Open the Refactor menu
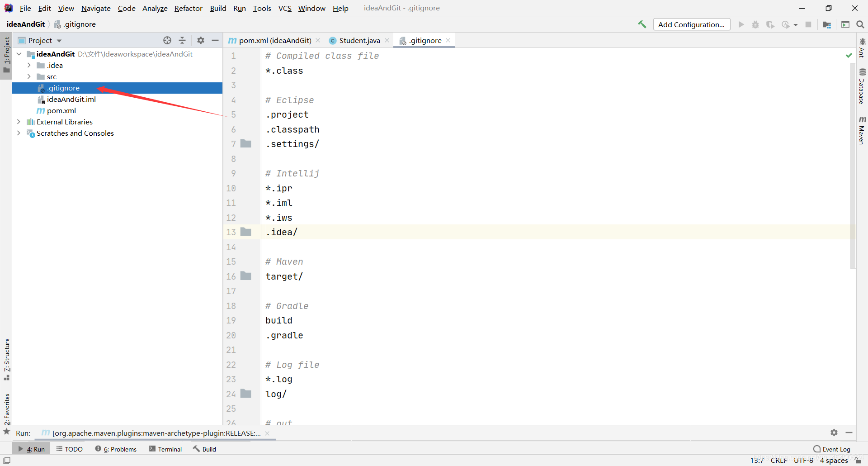The image size is (868, 466). click(x=189, y=8)
